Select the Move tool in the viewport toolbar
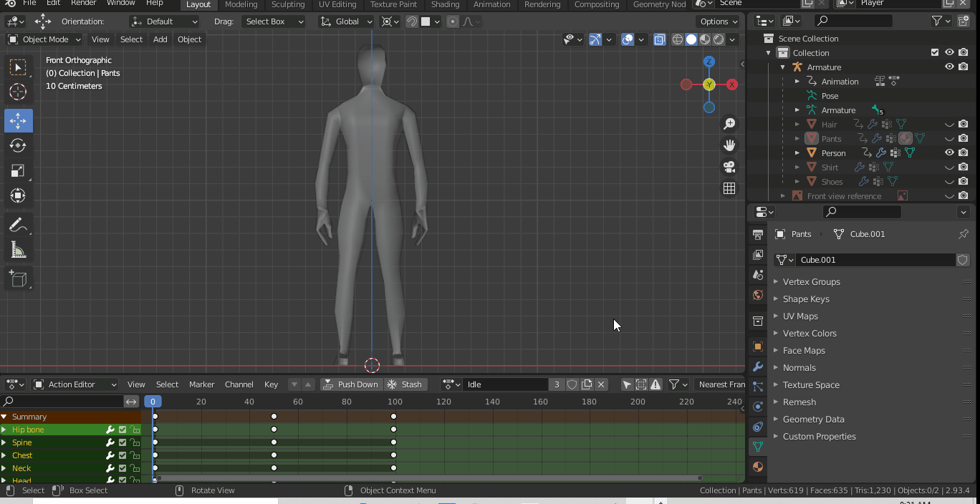Viewport: 980px width, 504px height. coord(19,120)
